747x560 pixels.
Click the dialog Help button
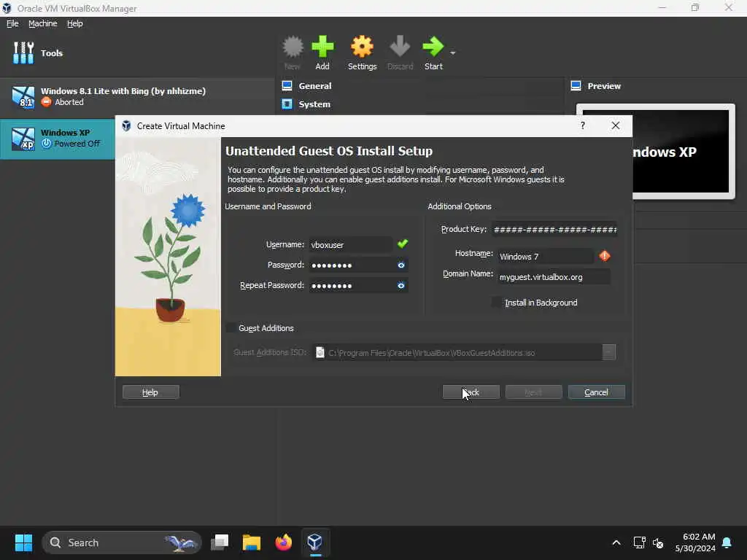pyautogui.click(x=150, y=392)
